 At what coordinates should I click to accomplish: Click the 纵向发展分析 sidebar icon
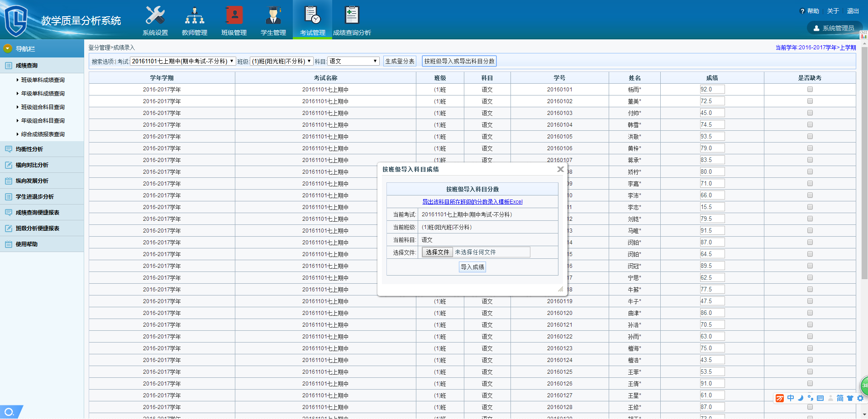tap(9, 181)
